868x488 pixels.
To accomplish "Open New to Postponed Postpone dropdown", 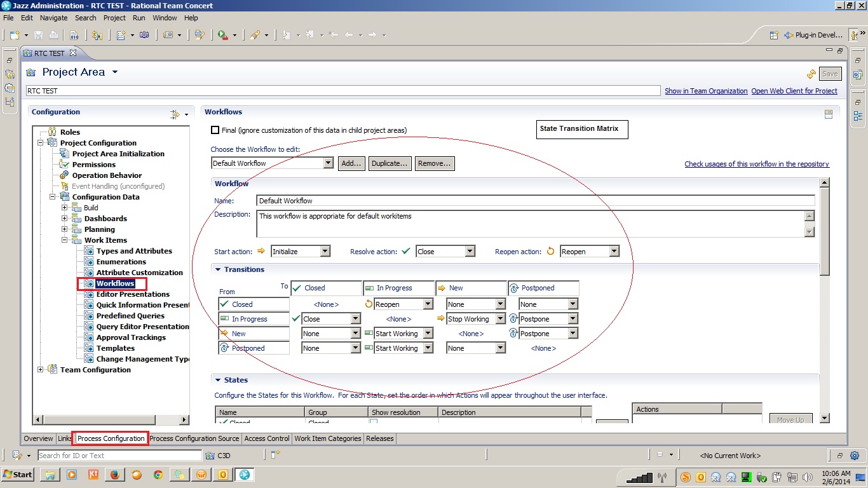I will point(573,334).
